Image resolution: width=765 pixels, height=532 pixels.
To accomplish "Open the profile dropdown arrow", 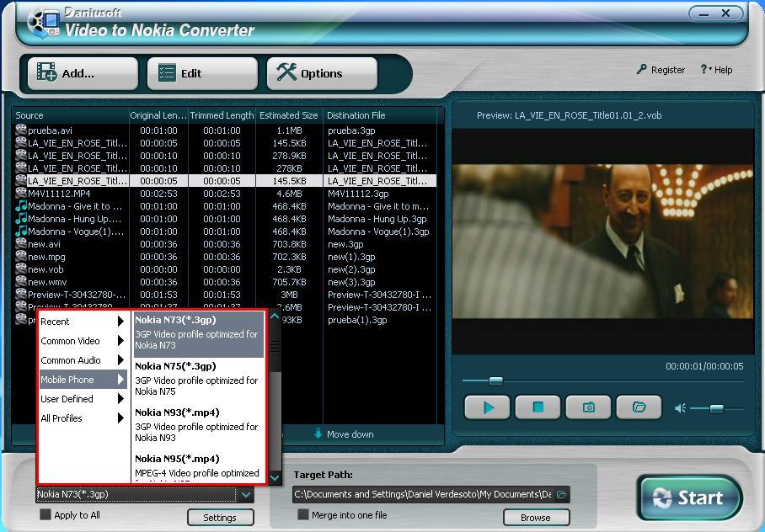I will [246, 494].
